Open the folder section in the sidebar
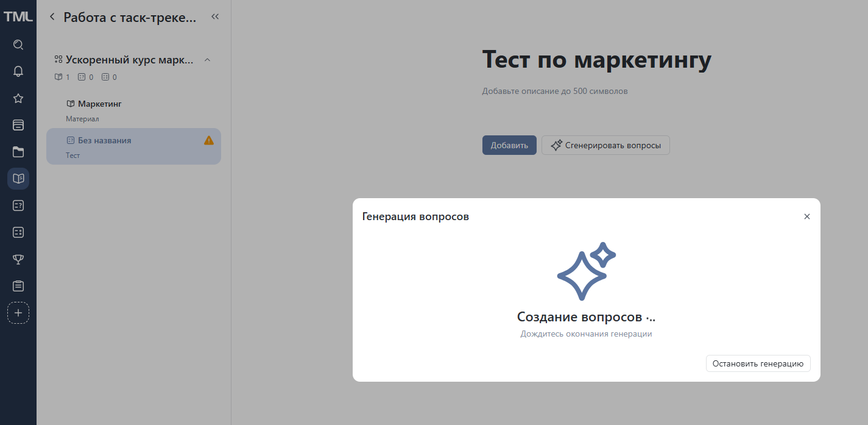This screenshot has height=425, width=868. pyautogui.click(x=18, y=152)
